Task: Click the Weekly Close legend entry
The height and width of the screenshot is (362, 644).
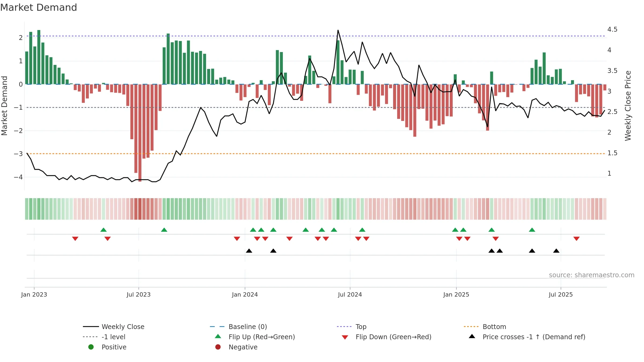Action: tap(114, 327)
